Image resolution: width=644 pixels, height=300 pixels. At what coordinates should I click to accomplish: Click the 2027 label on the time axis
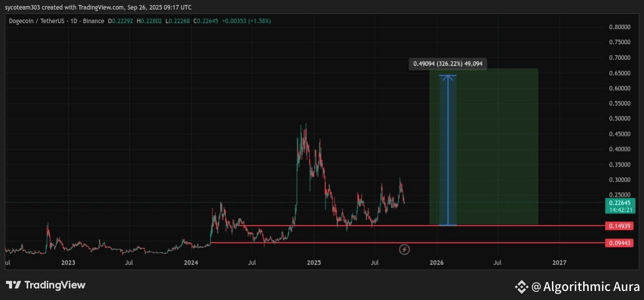(559, 263)
